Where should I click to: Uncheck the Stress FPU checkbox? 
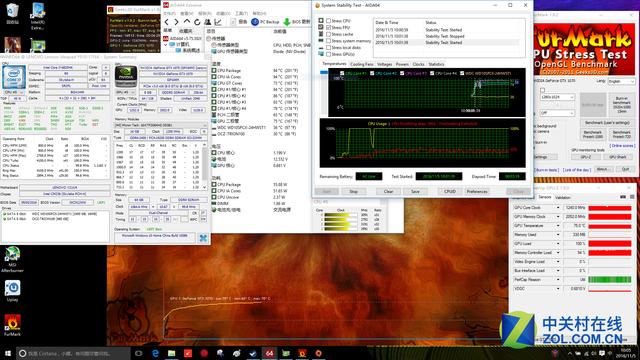tap(328, 27)
